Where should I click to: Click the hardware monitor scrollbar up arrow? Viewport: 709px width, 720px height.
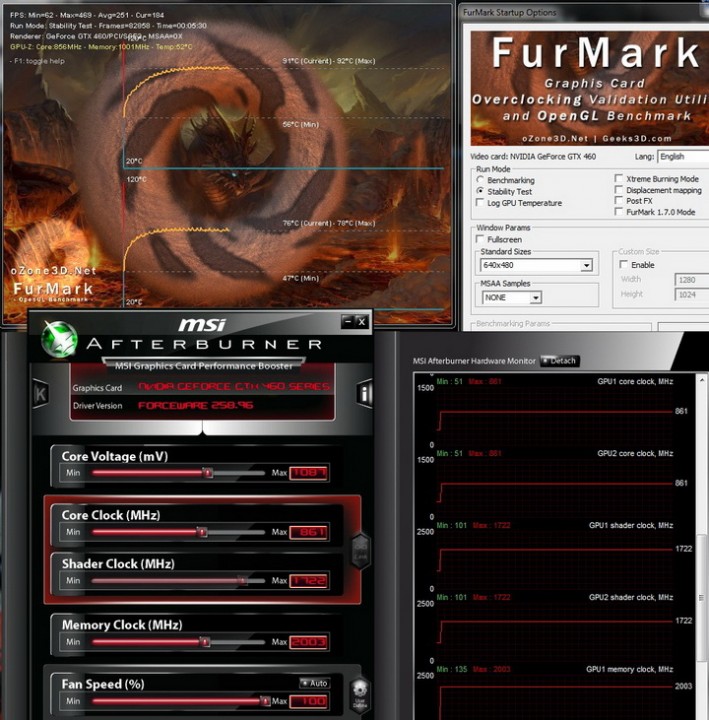(702, 380)
